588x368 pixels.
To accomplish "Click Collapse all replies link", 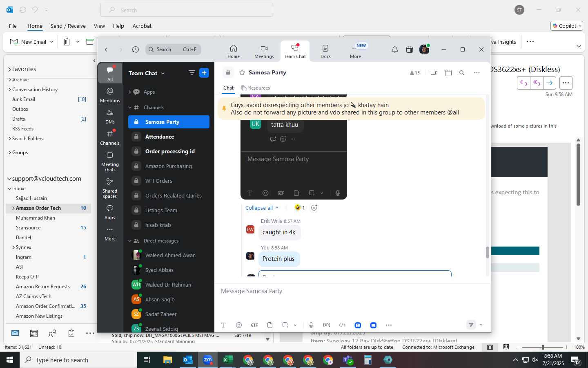I will tap(262, 208).
